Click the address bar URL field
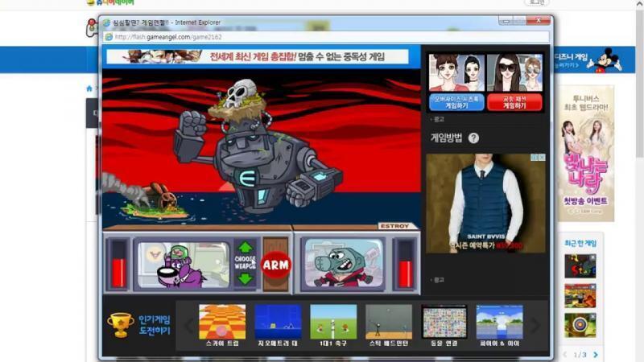644x362 pixels. pyautogui.click(x=327, y=37)
